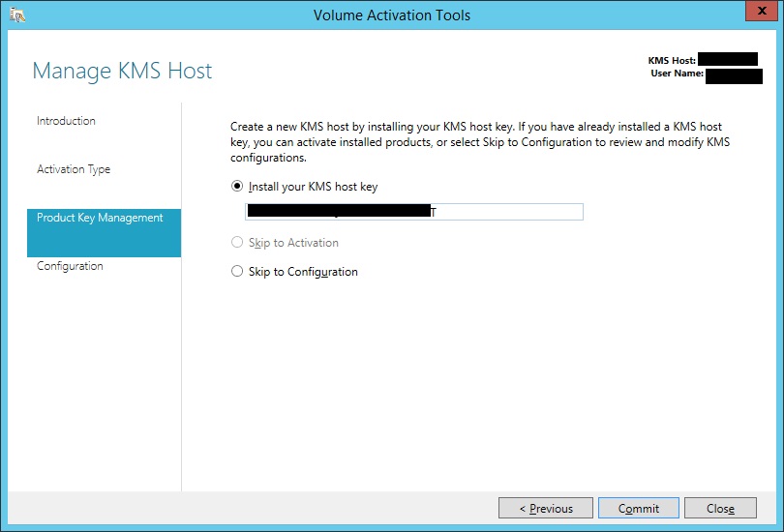Open the Introduction step in the sidebar
Screen dimensions: 784x532
click(x=66, y=121)
